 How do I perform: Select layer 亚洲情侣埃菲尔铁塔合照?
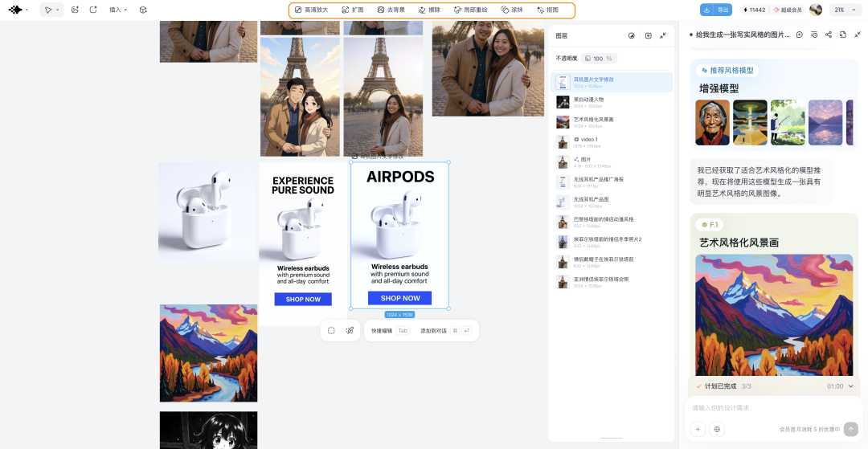(611, 282)
